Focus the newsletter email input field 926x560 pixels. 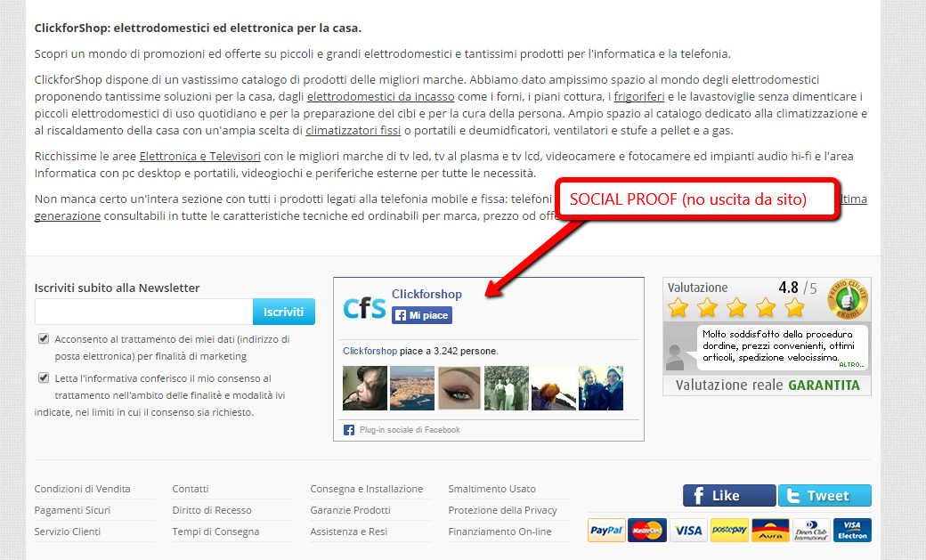[x=144, y=312]
